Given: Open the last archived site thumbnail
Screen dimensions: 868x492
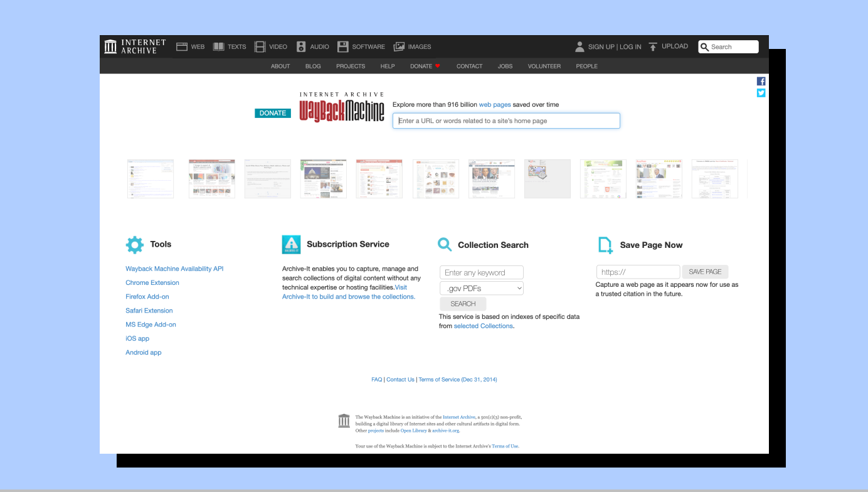Looking at the screenshot, I should click(x=715, y=179).
